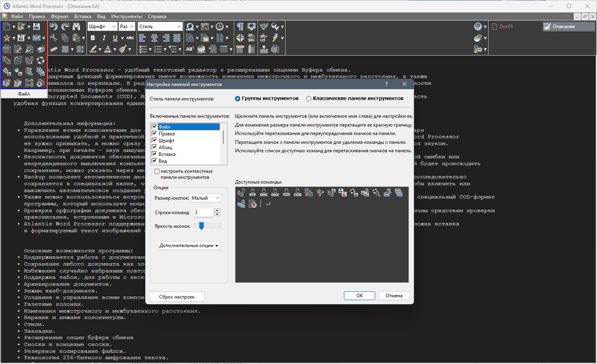Select the scissors Cut icon
This screenshot has width=597, height=364.
53,38
